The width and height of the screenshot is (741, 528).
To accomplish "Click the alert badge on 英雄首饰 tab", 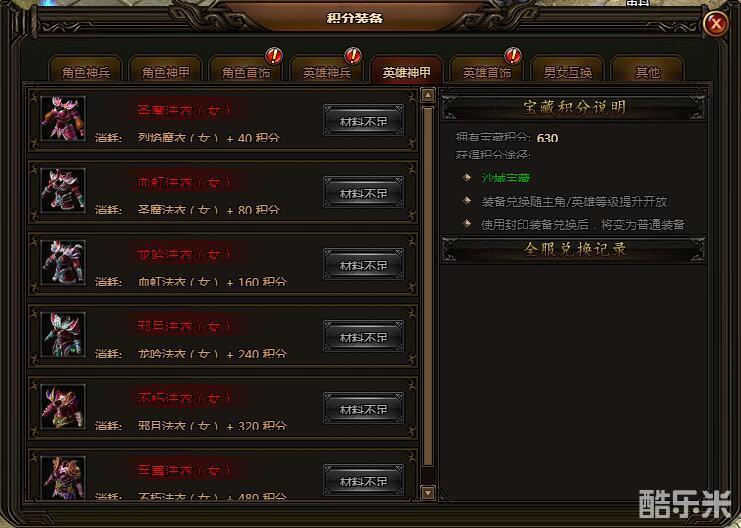I will click(513, 56).
